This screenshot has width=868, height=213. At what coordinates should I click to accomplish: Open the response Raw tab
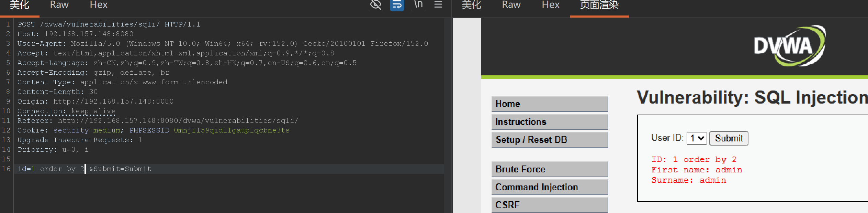[x=511, y=5]
